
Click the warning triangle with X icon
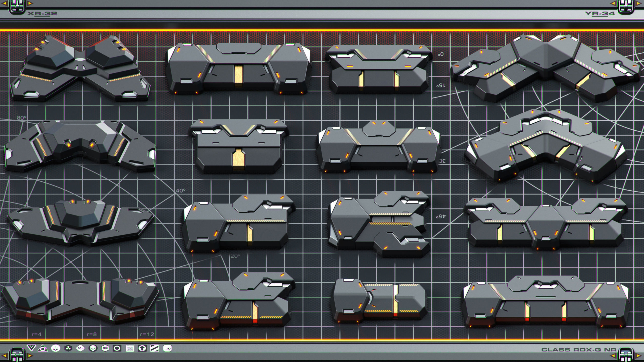(x=42, y=349)
